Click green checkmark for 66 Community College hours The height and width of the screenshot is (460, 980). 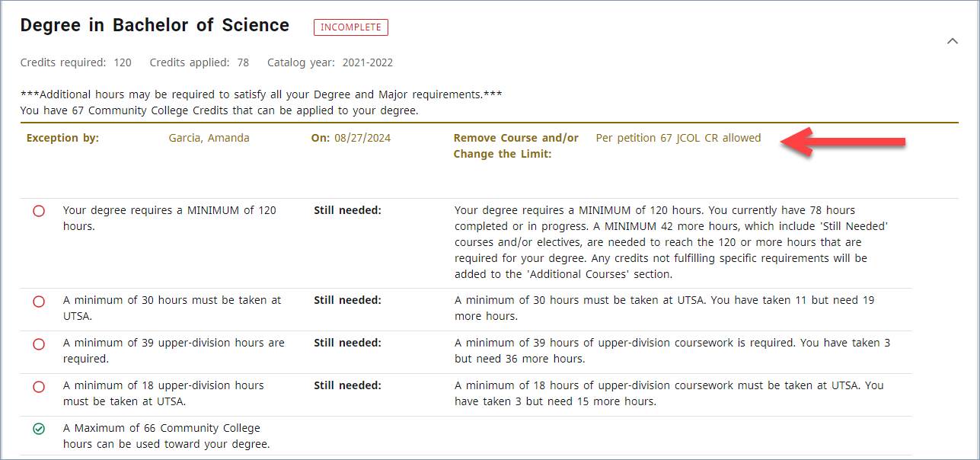click(39, 429)
